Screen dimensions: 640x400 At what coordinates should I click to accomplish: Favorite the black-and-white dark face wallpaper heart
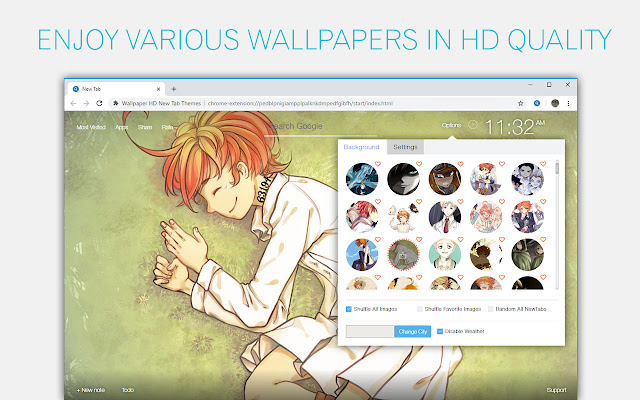419,164
